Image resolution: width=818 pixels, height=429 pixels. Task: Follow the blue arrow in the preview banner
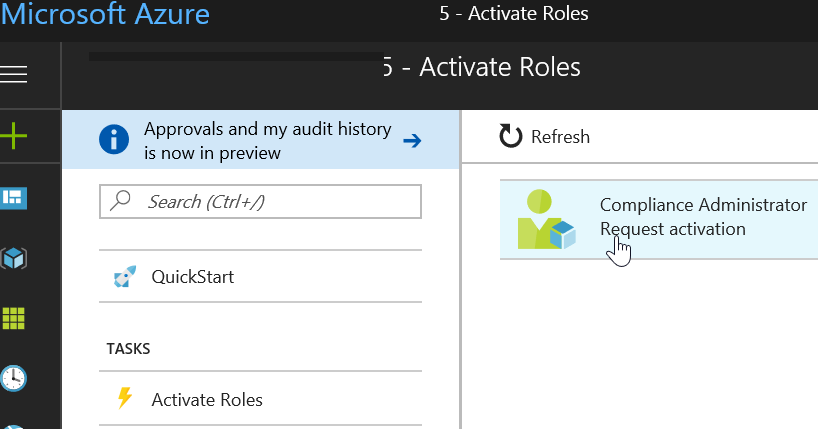[411, 141]
